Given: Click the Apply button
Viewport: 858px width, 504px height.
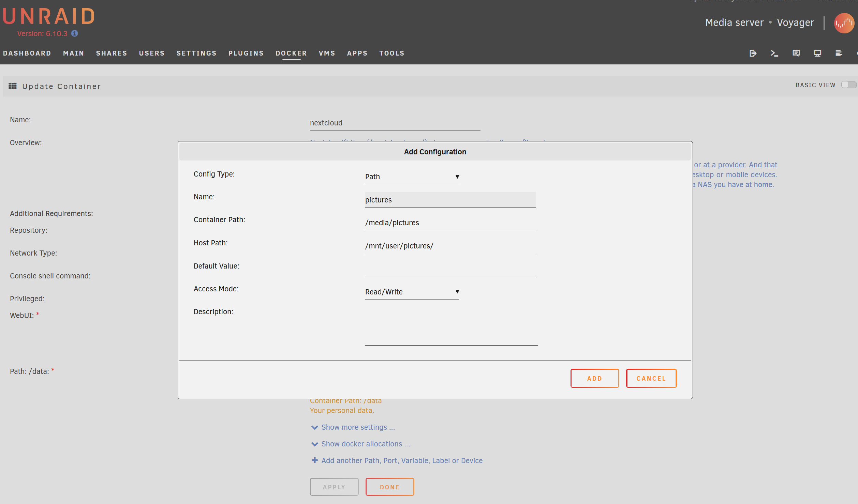Looking at the screenshot, I should coord(334,487).
